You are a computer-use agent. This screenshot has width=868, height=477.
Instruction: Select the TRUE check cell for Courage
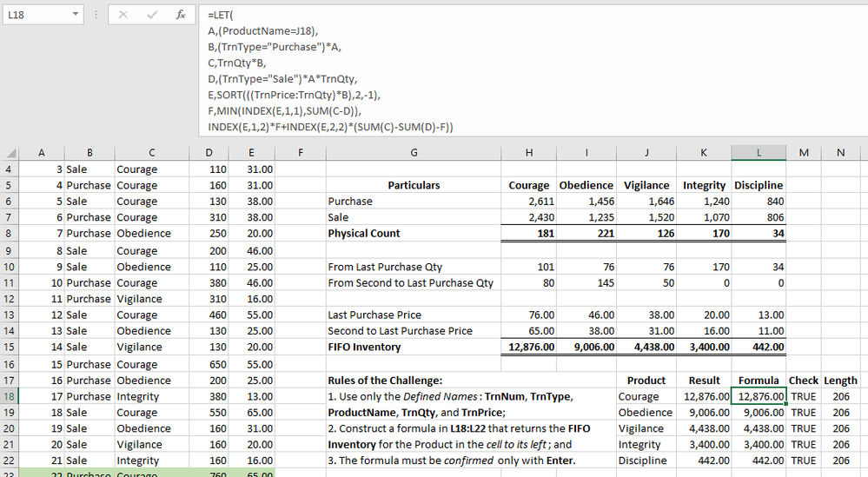pyautogui.click(x=804, y=397)
